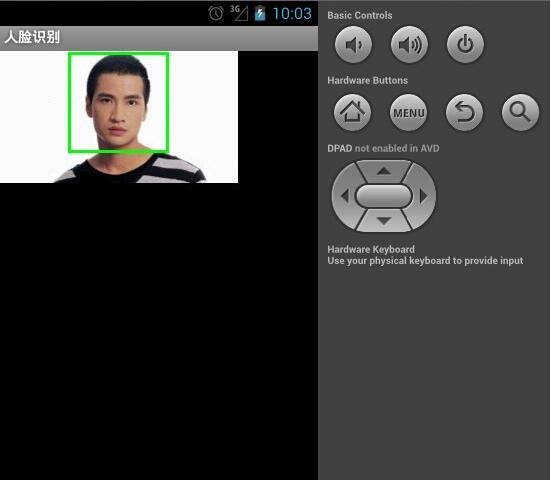Click the Search magnifier hardware button

click(x=520, y=112)
